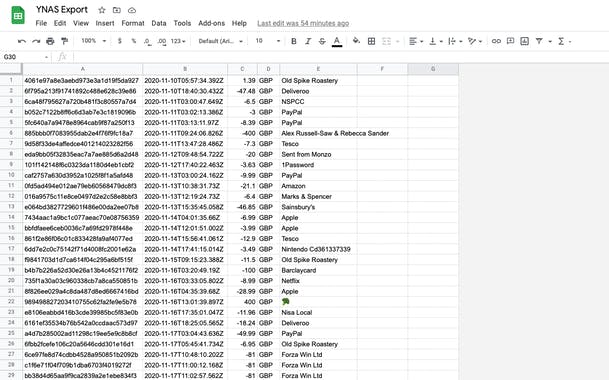Insert a link

(x=496, y=41)
